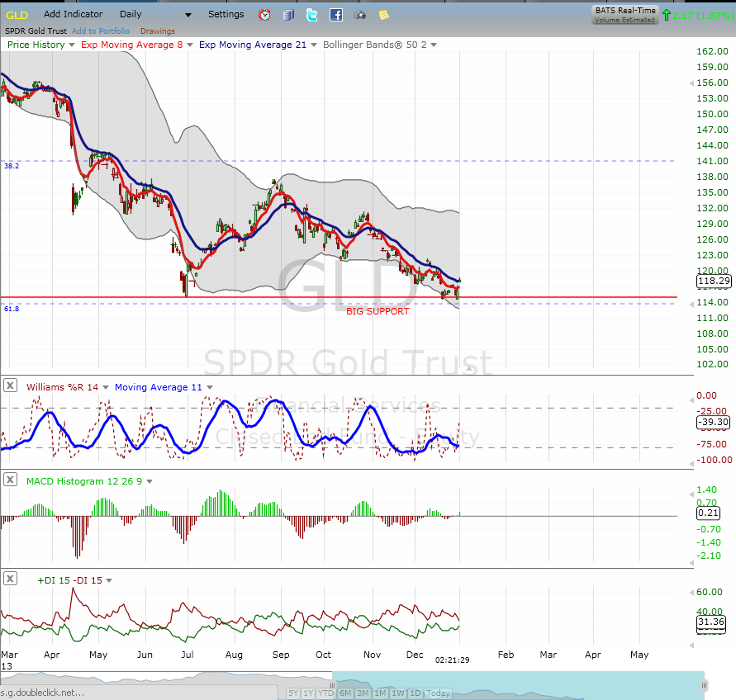The image size is (736, 700).
Task: Open the Settings menu
Action: pyautogui.click(x=226, y=14)
